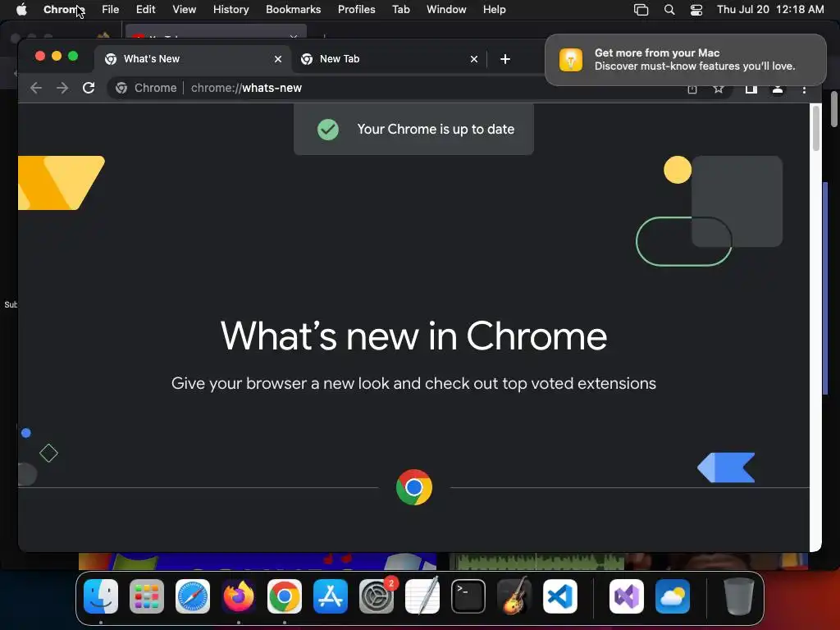The width and height of the screenshot is (840, 630).
Task: Open the cloud app icon in Dock
Action: (673, 596)
